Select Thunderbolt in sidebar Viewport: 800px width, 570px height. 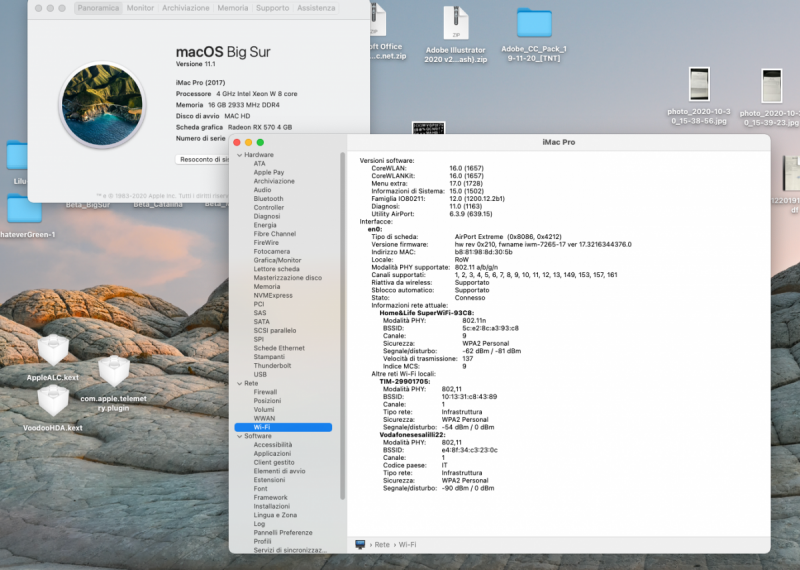(x=272, y=366)
